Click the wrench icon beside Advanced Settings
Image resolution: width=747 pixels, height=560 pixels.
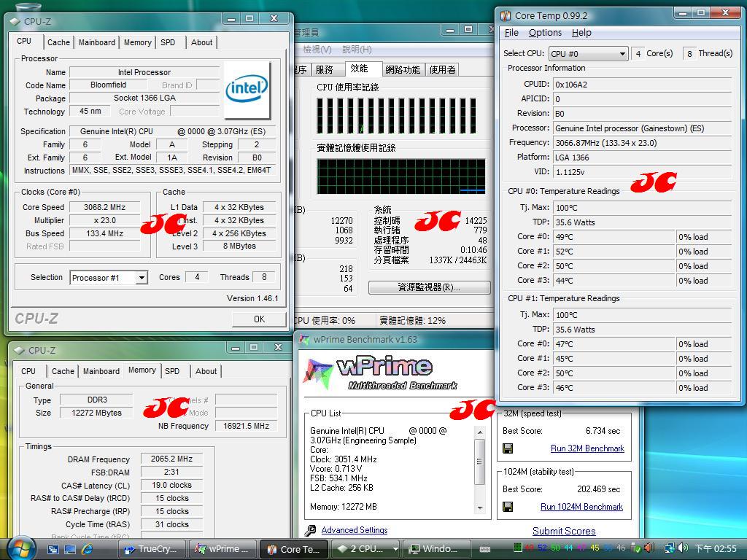[311, 531]
